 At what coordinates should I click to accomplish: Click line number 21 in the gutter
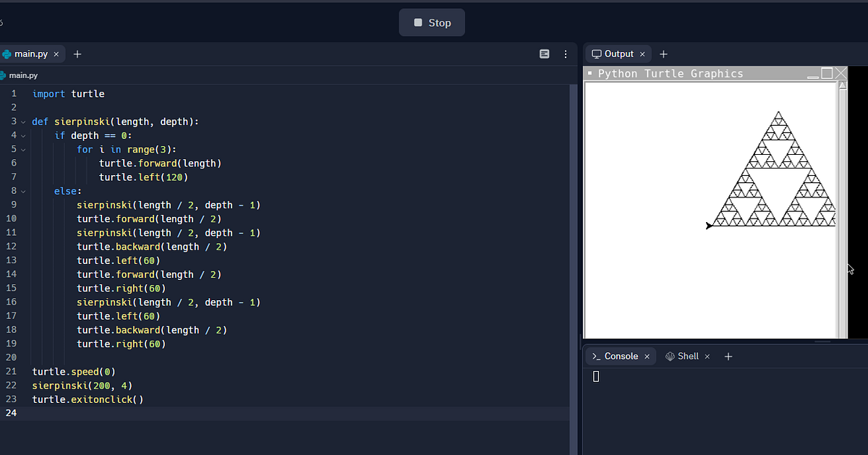point(11,371)
